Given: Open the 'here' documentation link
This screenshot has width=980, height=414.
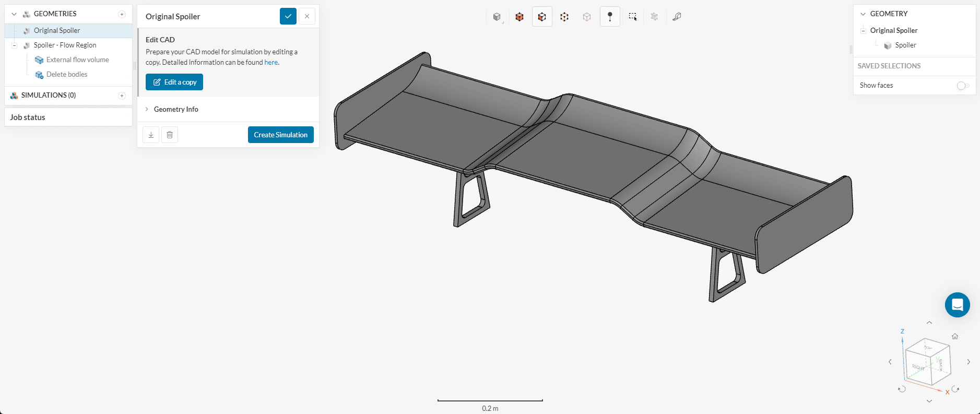Looking at the screenshot, I should [271, 62].
